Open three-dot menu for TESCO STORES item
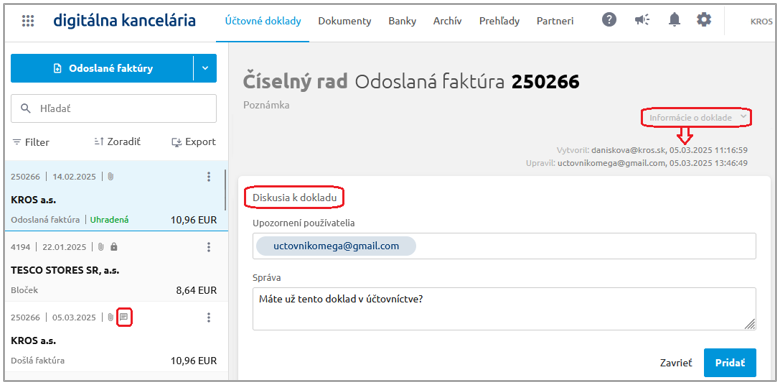The width and height of the screenshot is (778, 383). [208, 247]
